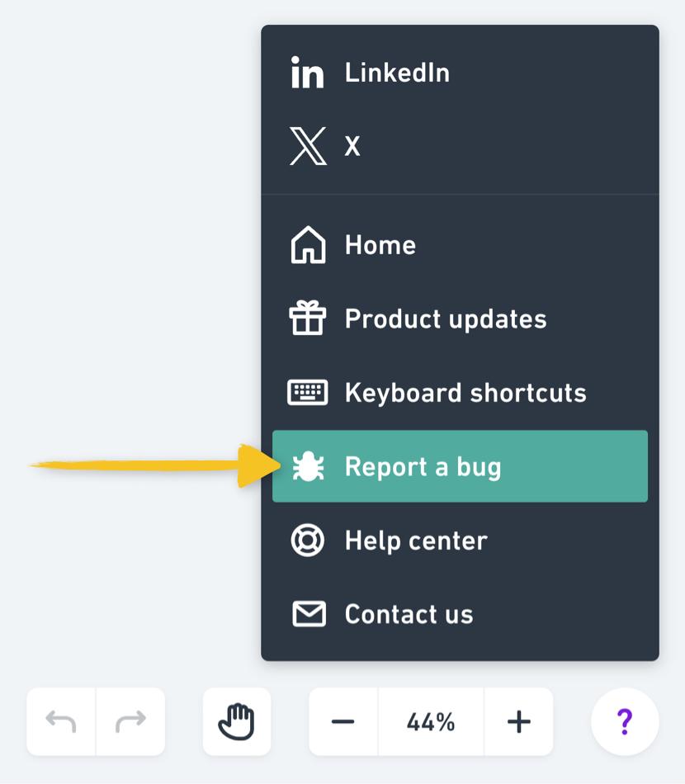Click the X social logo icon
Image resolution: width=685 pixels, height=784 pixels.
point(308,146)
